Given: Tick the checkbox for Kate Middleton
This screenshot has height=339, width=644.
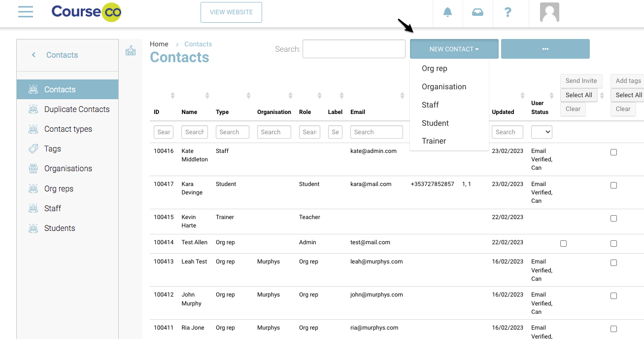Looking at the screenshot, I should click(613, 152).
